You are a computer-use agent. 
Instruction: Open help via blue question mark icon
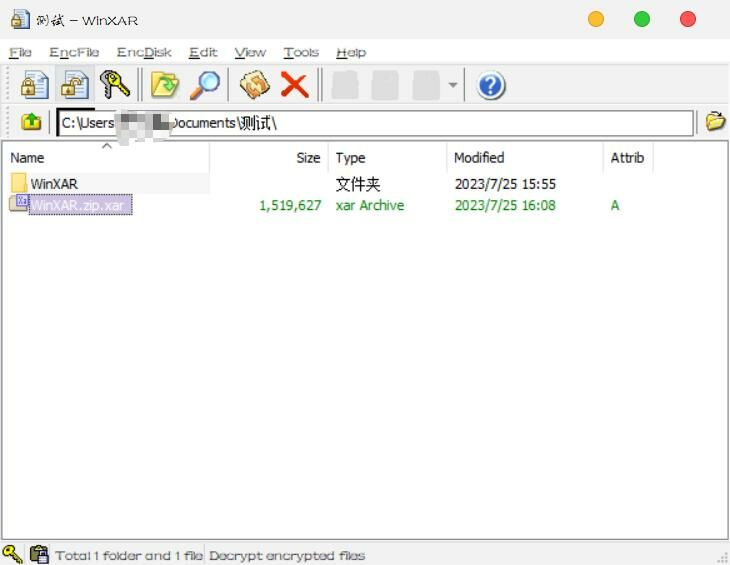[490, 85]
